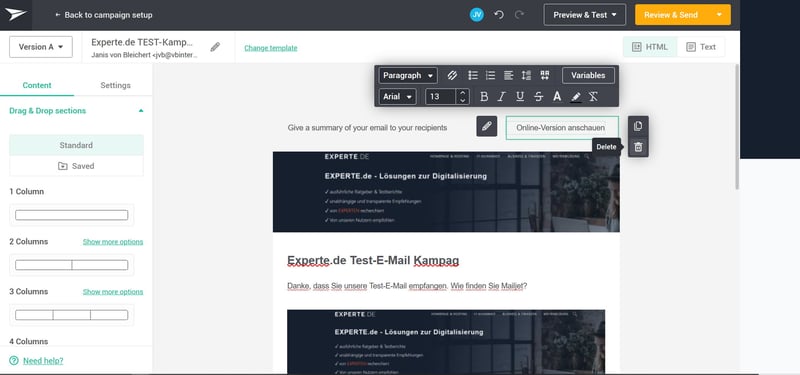This screenshot has height=375, width=800.
Task: Open the text color picker
Action: pos(557,97)
